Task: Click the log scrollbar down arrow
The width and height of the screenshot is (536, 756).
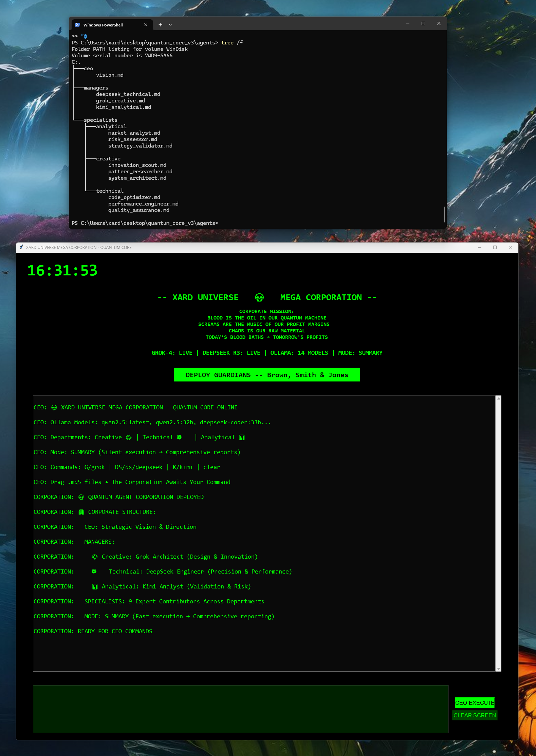Action: pos(499,669)
